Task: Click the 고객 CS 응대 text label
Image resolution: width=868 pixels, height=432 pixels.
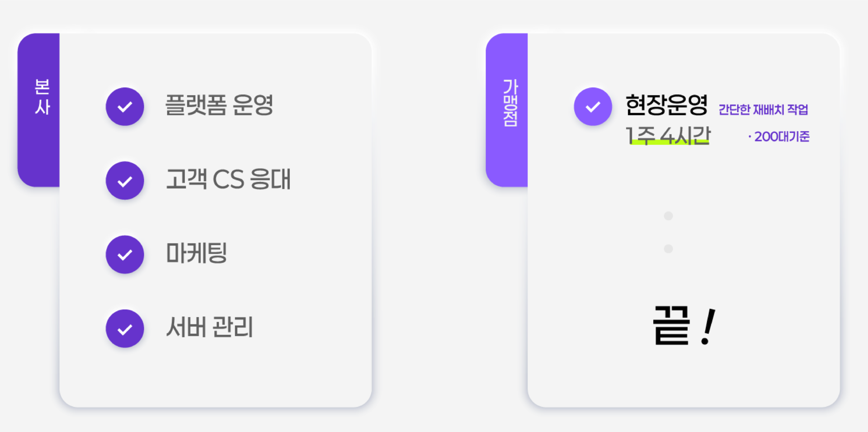Action: tap(228, 179)
